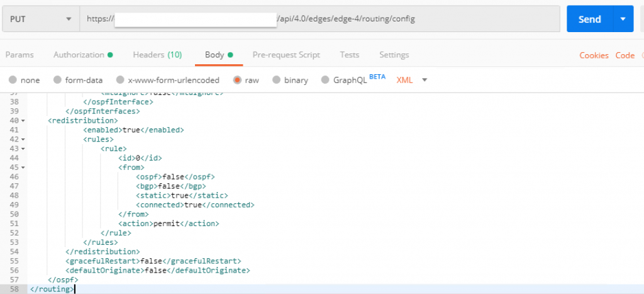Screen dimensions: 644x294
Task: Open the Settings tab
Action: coord(394,55)
